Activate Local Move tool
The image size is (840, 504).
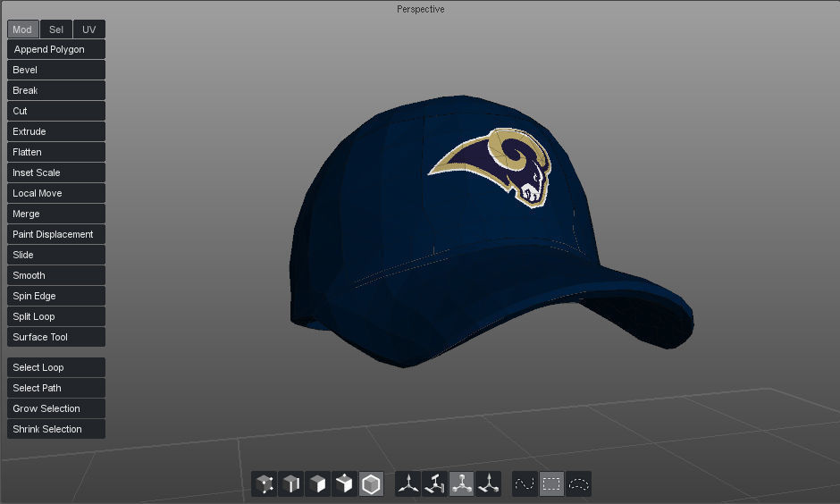coord(56,193)
